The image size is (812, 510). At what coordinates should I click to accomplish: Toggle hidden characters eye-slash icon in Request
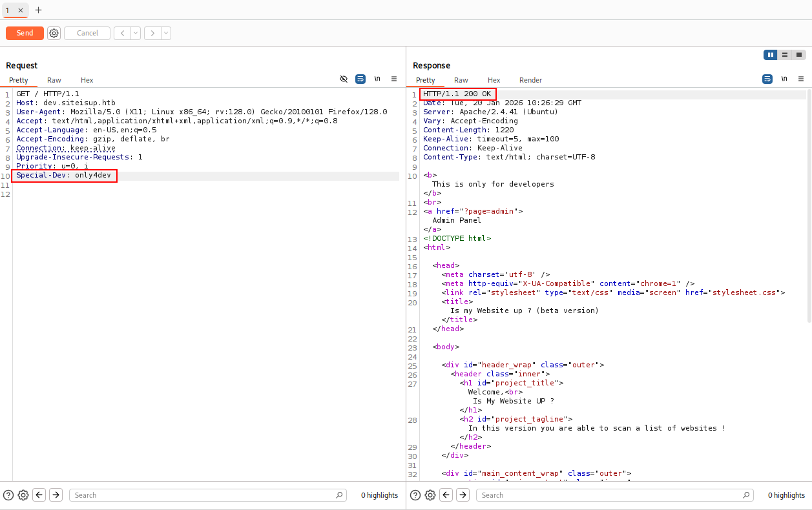click(x=344, y=79)
